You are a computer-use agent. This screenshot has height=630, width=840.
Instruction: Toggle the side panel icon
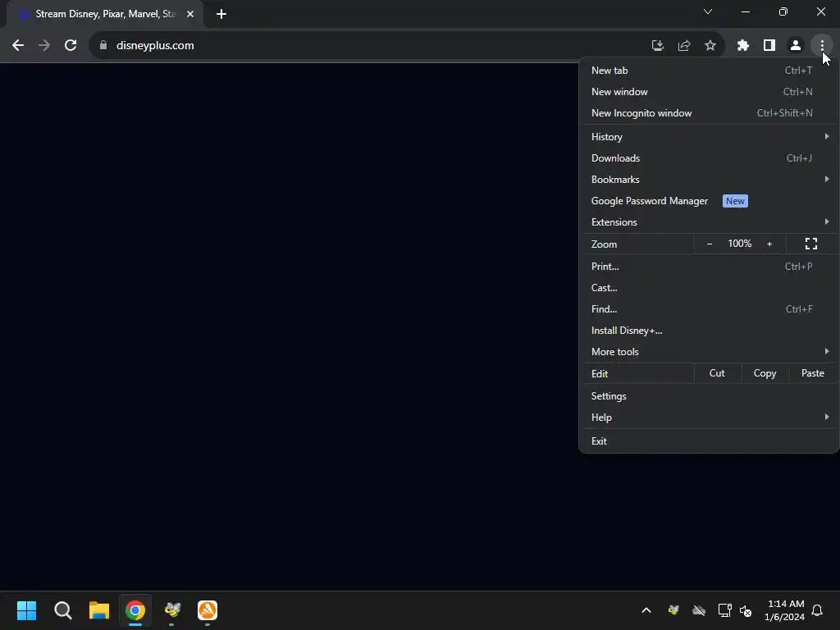point(769,46)
